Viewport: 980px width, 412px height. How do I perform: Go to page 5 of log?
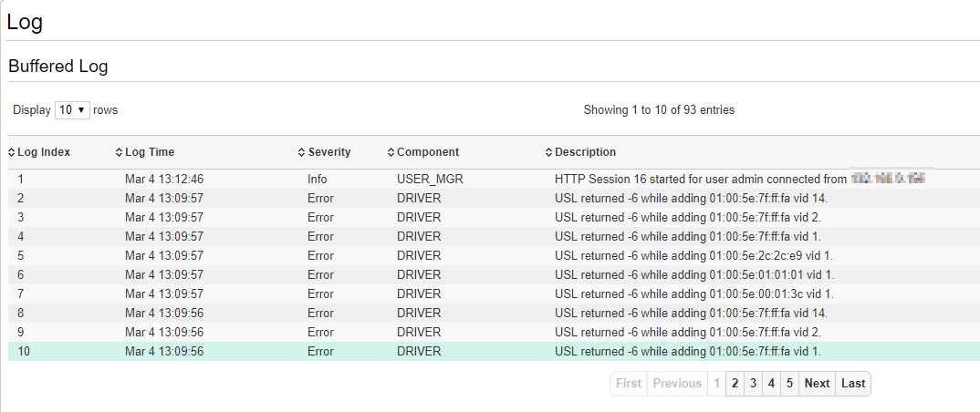click(790, 384)
